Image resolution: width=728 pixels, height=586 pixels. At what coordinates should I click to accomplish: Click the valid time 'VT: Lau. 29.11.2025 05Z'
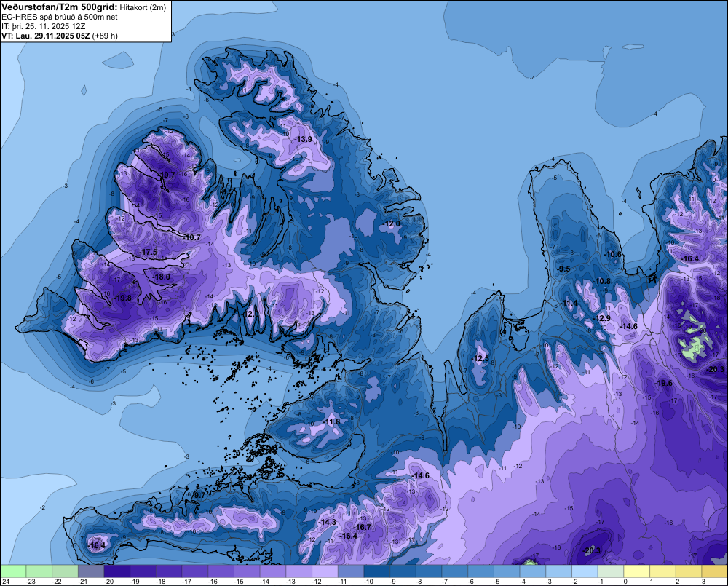[x=45, y=36]
